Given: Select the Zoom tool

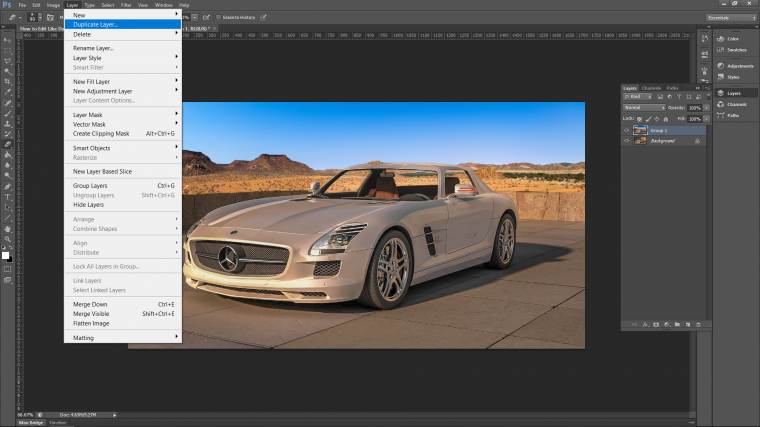Looking at the screenshot, I should pos(7,239).
